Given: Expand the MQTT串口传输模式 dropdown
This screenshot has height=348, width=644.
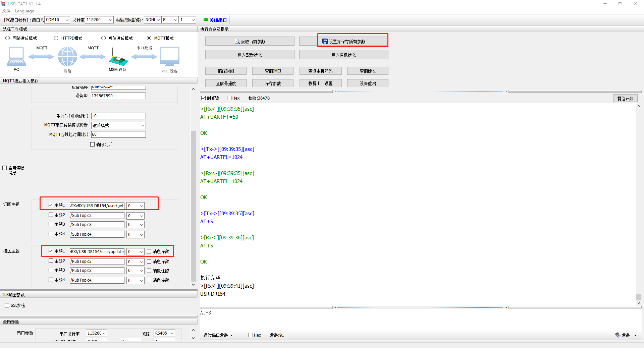Looking at the screenshot, I should (143, 125).
